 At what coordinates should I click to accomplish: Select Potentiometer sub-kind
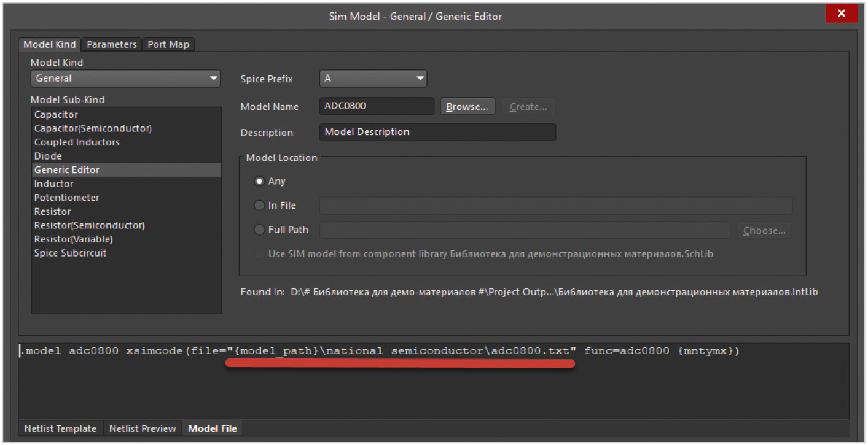(126, 198)
